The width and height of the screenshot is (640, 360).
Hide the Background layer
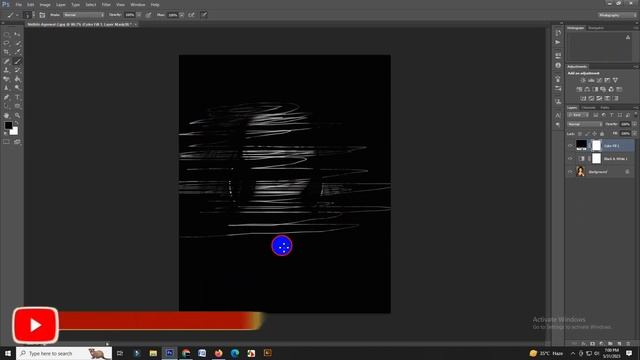click(x=570, y=172)
